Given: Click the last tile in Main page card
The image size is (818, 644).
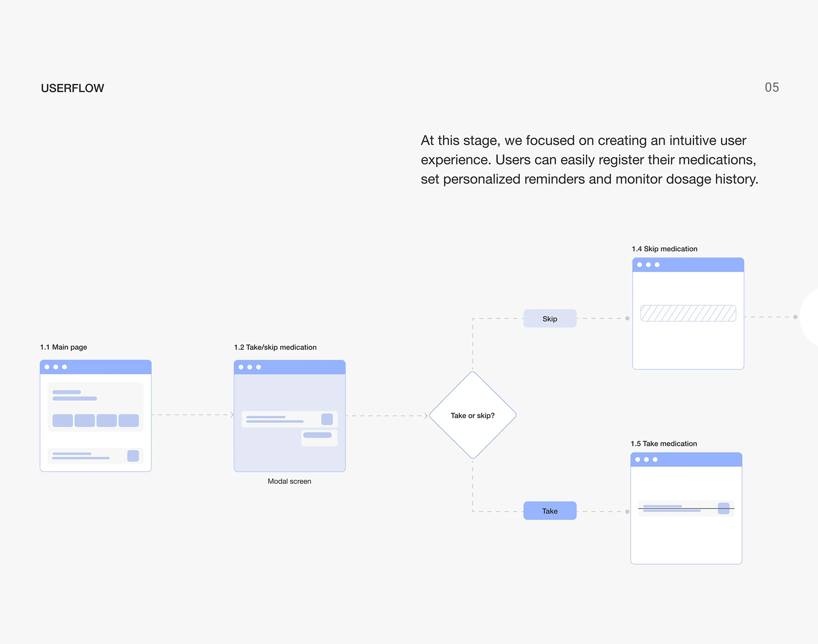Looking at the screenshot, I should (x=128, y=420).
